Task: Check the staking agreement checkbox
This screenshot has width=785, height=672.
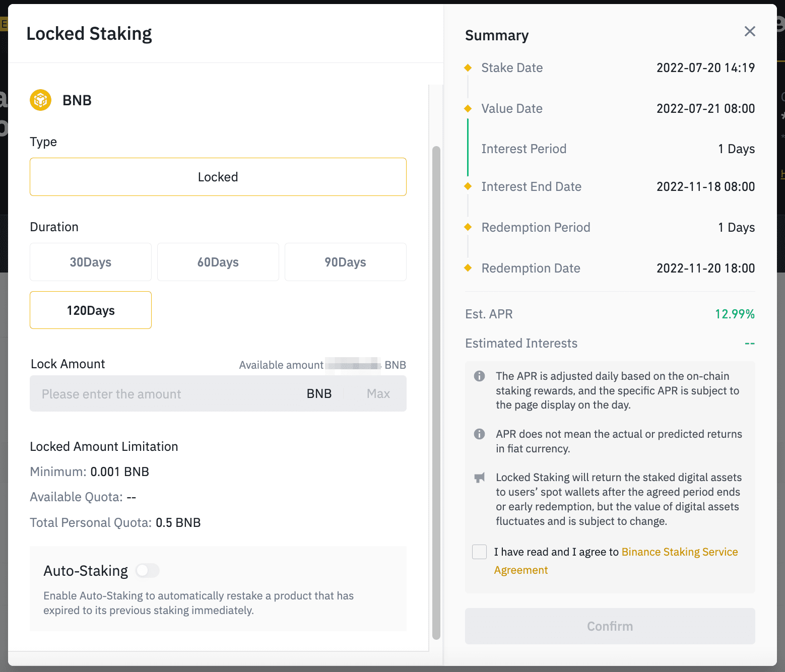Action: pyautogui.click(x=480, y=552)
